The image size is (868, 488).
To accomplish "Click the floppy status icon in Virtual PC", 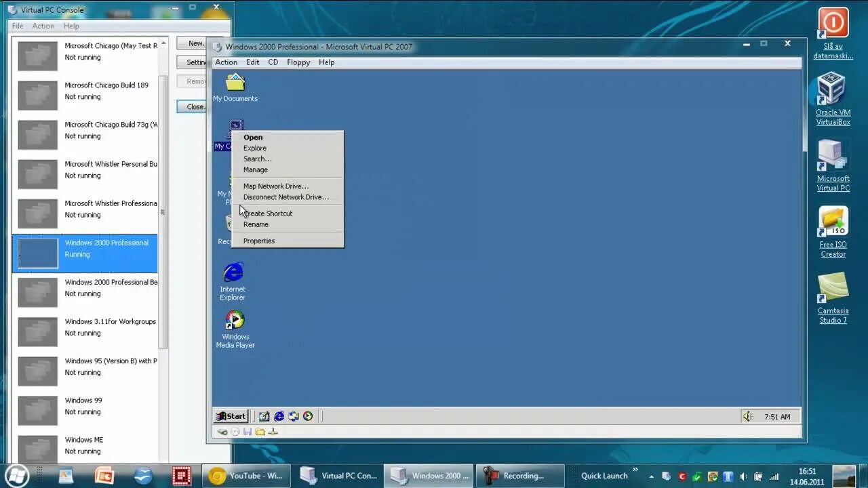I will tap(248, 432).
